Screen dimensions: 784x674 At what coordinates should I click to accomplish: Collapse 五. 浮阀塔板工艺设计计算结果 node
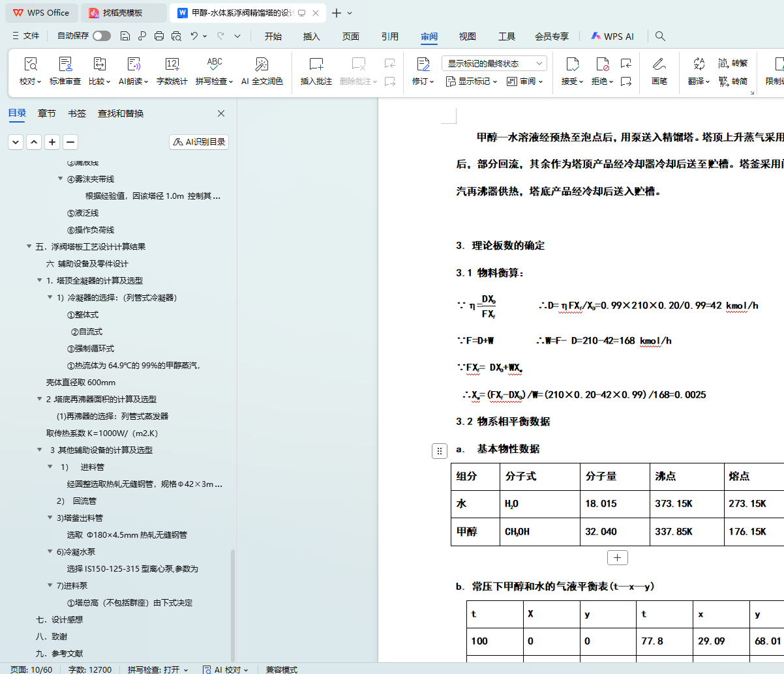29,246
